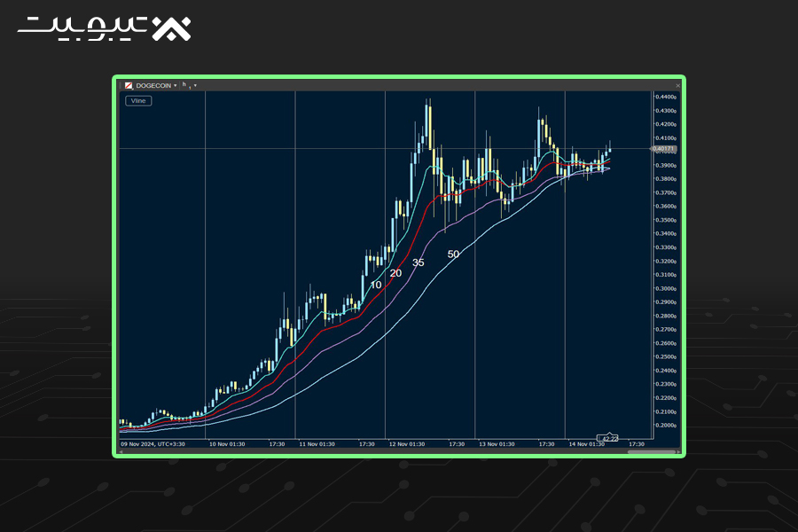This screenshot has height=532, width=798.
Task: Open the h1 timeframe dropdown
Action: (195, 85)
